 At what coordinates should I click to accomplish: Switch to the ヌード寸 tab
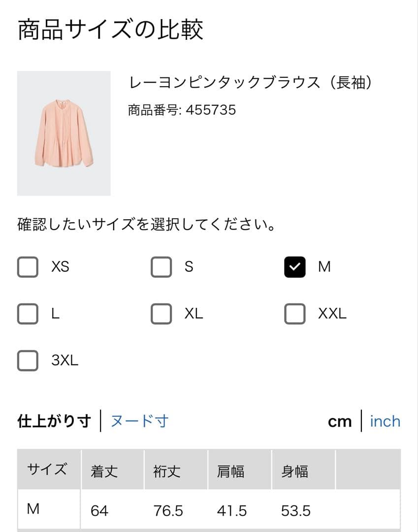[x=139, y=421]
